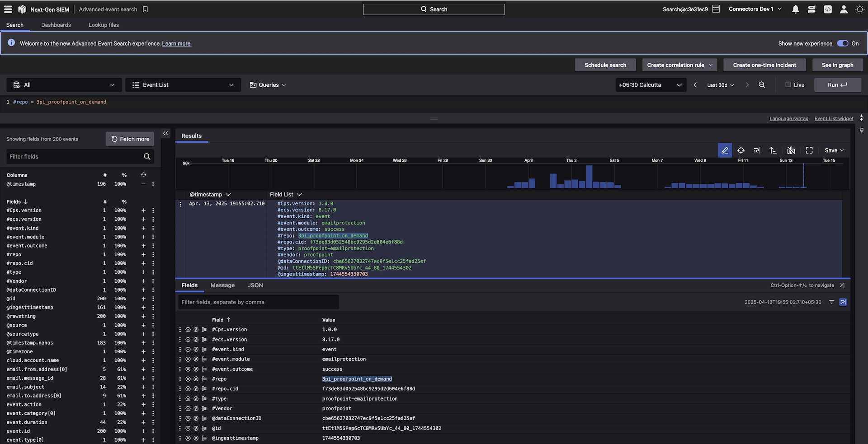Open the All repositories dropdown
The image size is (868, 444).
point(64,85)
